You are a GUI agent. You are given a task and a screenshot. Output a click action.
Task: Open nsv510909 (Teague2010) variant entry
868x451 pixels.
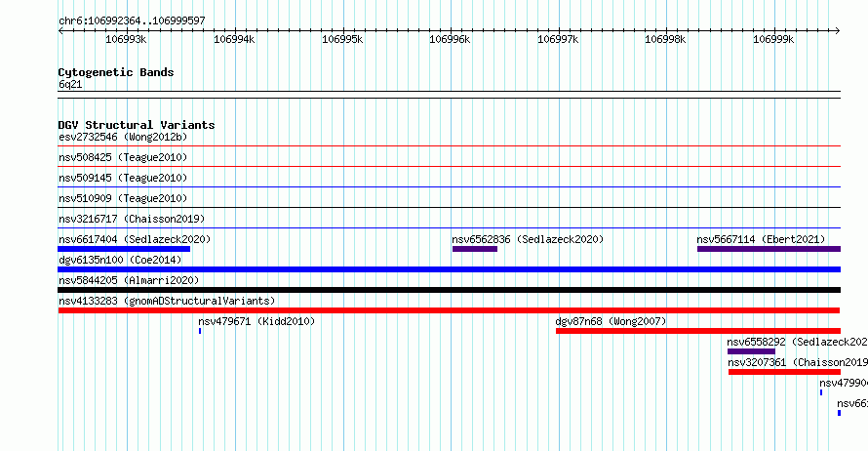123,198
